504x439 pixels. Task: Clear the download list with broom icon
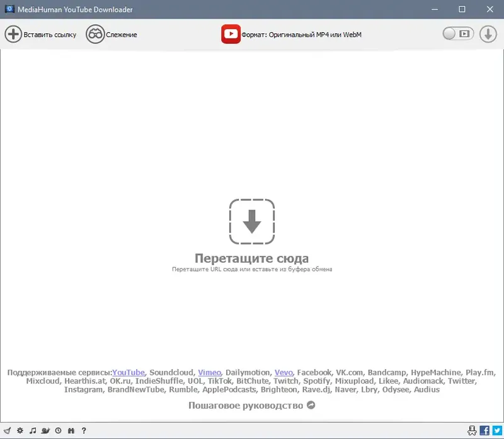[7, 431]
